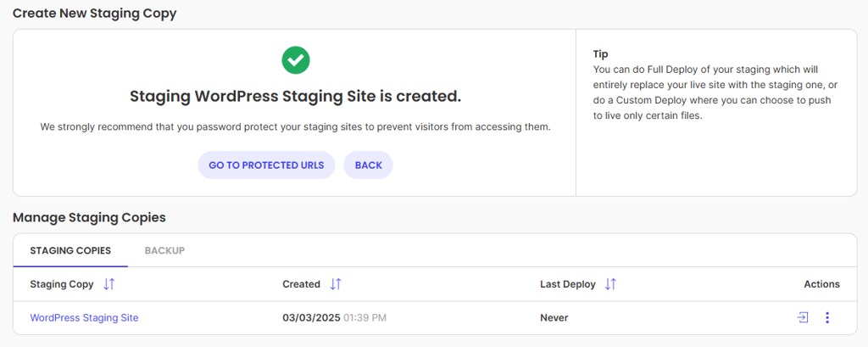Image resolution: width=868 pixels, height=347 pixels.
Task: Switch to the Backup tab
Action: point(164,250)
